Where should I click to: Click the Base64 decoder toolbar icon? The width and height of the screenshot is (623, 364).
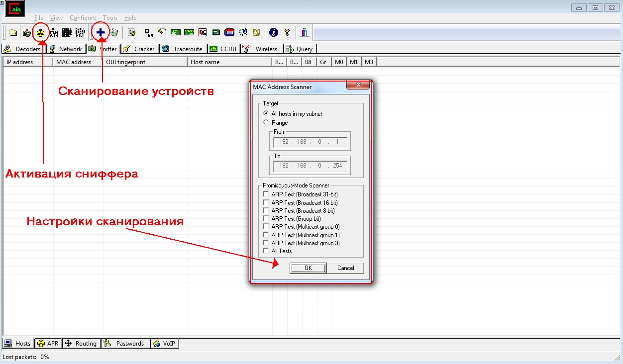pyautogui.click(x=148, y=32)
